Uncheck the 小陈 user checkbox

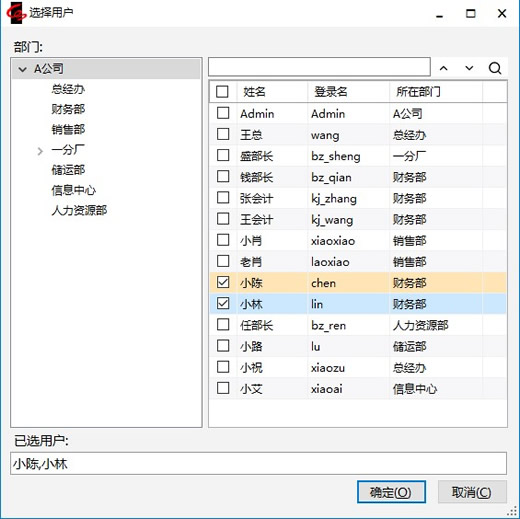click(x=223, y=282)
